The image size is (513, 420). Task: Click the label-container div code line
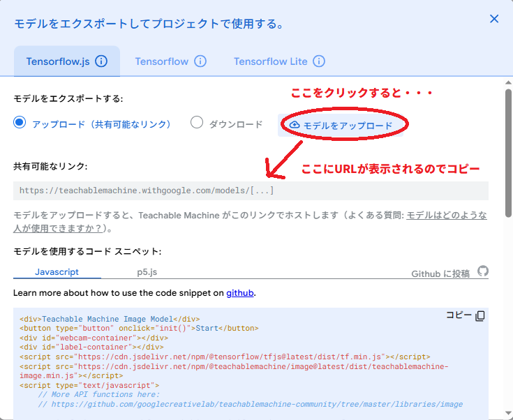click(91, 347)
